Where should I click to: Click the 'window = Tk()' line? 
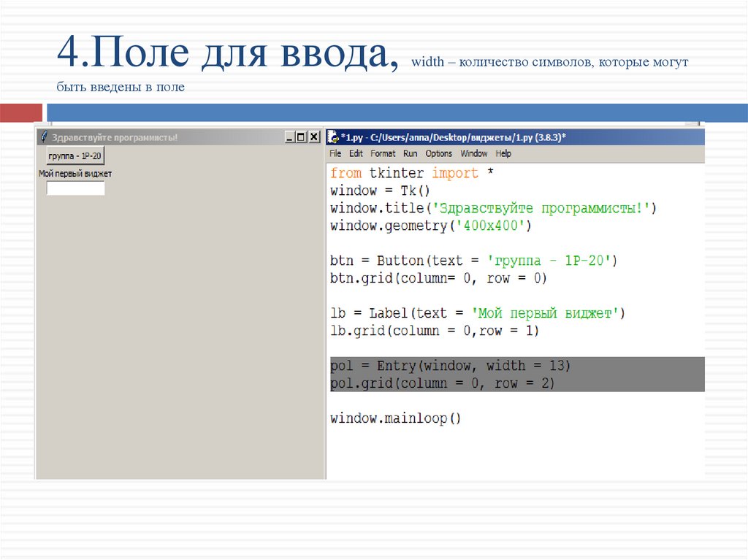pyautogui.click(x=380, y=191)
